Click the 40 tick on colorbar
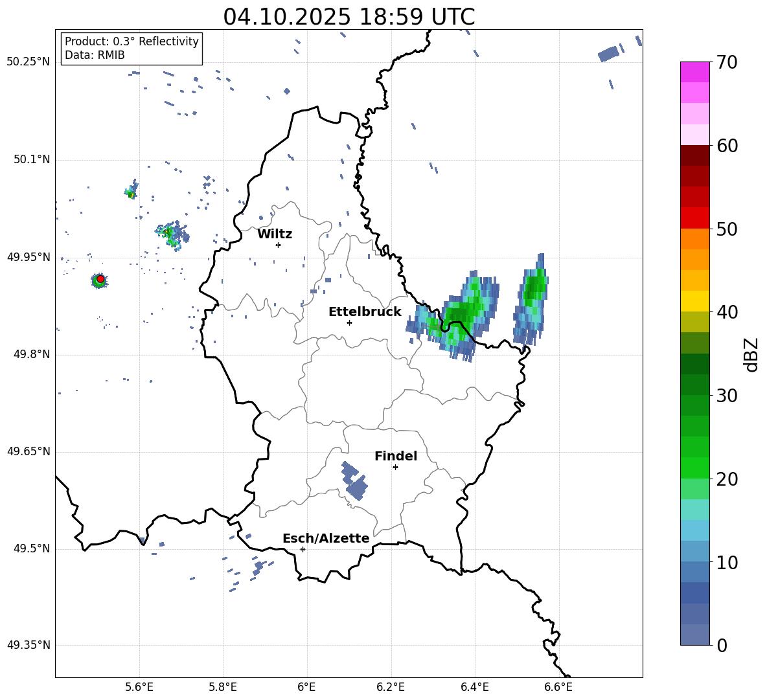This screenshot has width=767, height=700. point(727,312)
